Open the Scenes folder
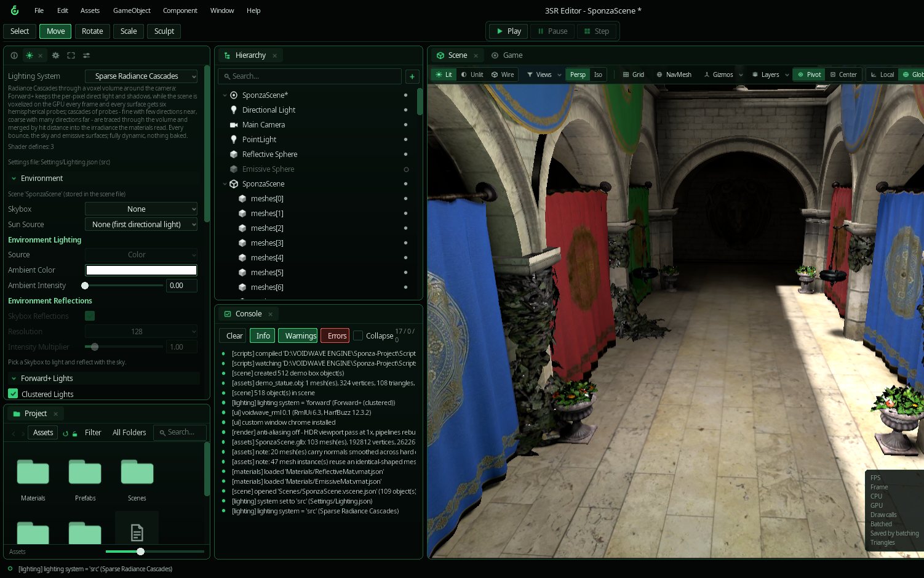Viewport: 924px width, 578px height. (137, 472)
